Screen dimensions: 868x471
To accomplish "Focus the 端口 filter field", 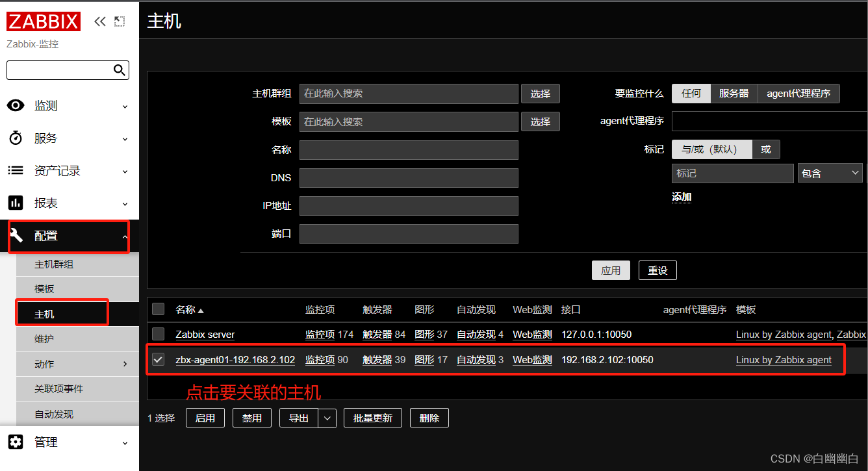I will coord(409,234).
